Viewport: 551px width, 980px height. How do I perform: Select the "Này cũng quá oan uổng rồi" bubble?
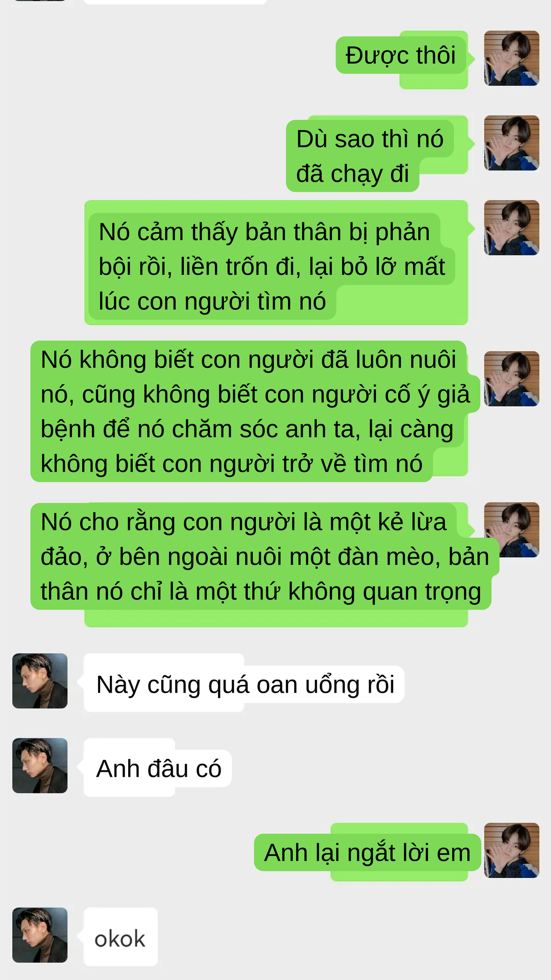coord(244,683)
